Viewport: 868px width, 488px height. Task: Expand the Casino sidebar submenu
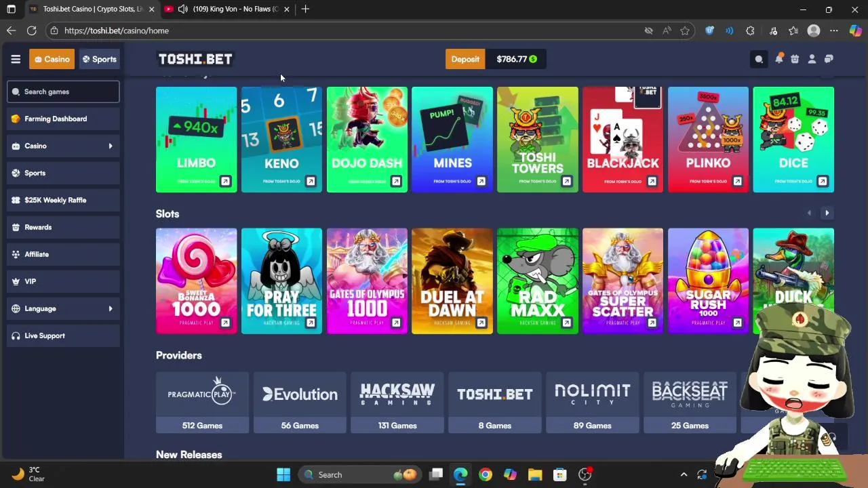111,146
